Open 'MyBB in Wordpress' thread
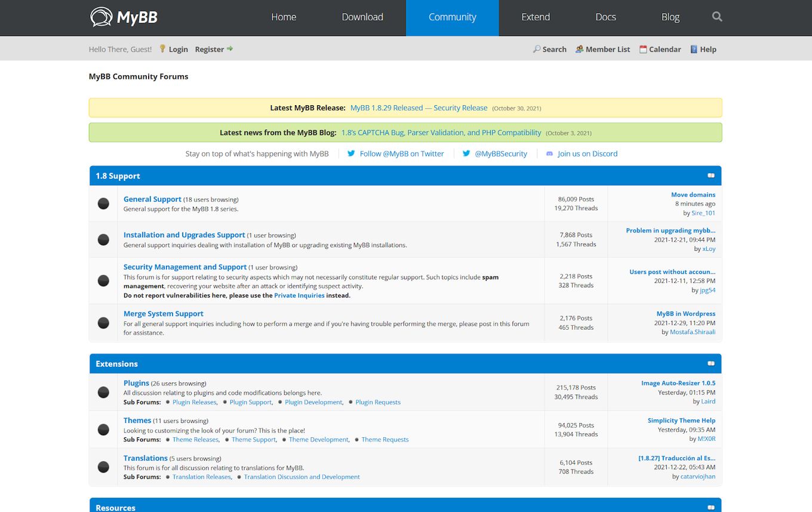Viewport: 812px width, 512px height. [686, 314]
